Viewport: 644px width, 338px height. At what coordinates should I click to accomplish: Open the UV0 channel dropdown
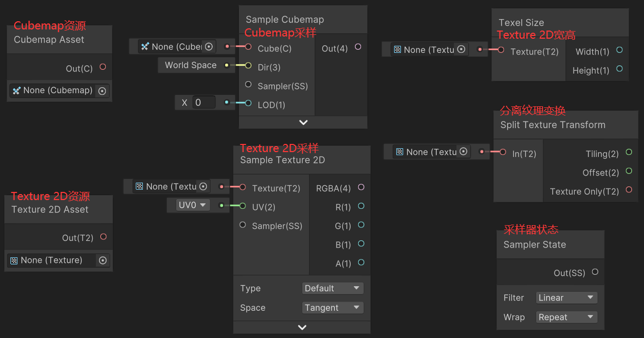(x=189, y=205)
